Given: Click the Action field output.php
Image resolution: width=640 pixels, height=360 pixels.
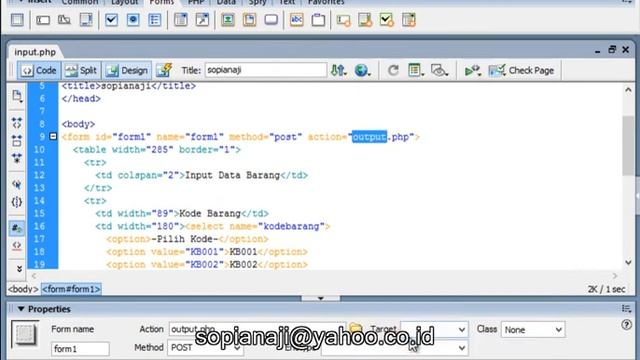Looking at the screenshot, I should [x=257, y=329].
